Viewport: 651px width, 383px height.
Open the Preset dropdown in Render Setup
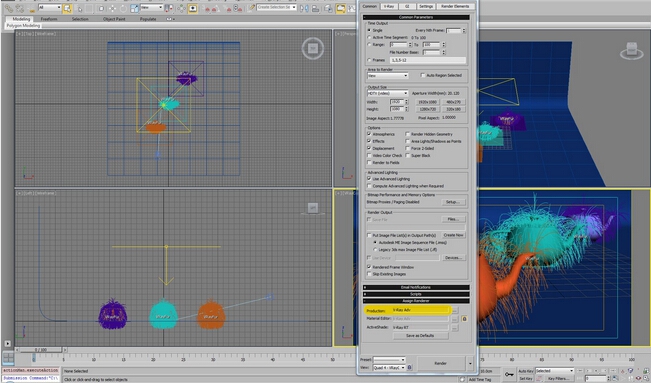(x=389, y=360)
